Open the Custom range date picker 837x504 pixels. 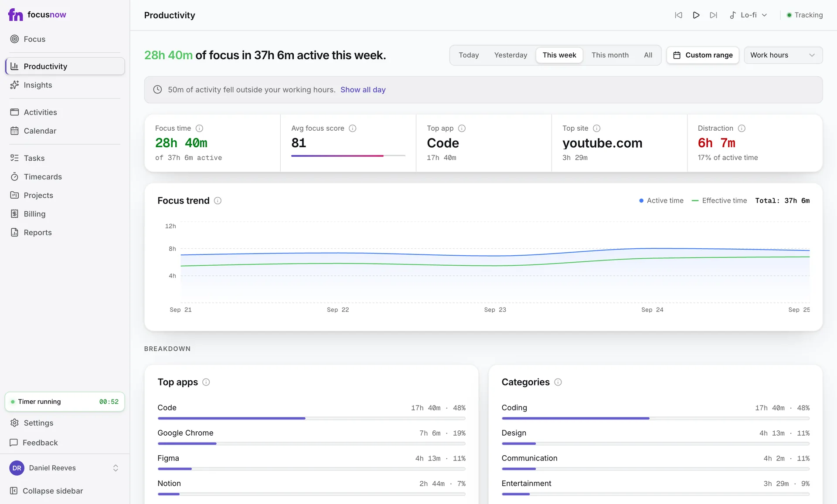point(703,55)
